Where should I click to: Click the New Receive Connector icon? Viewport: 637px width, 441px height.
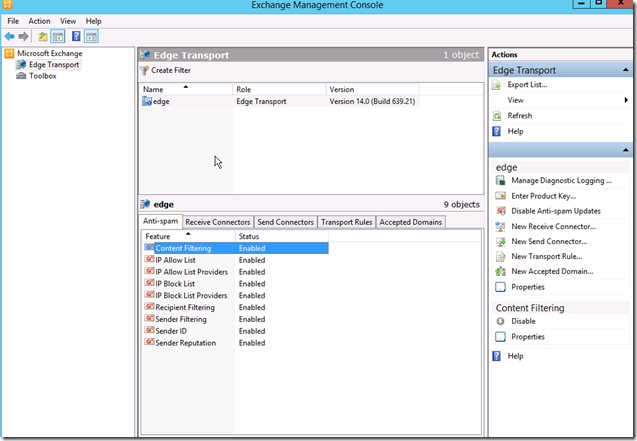pyautogui.click(x=500, y=227)
